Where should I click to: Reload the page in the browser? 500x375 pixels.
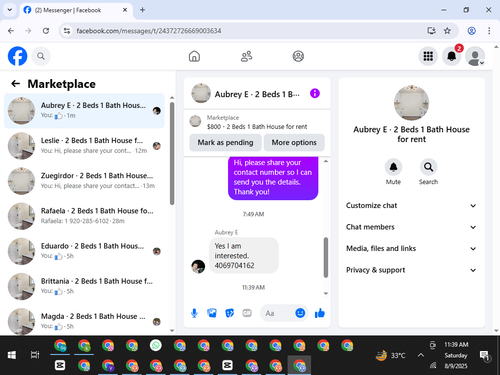pos(46,31)
